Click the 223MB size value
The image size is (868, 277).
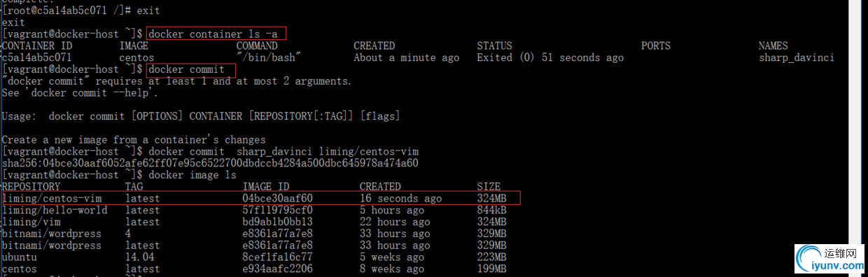coord(491,257)
